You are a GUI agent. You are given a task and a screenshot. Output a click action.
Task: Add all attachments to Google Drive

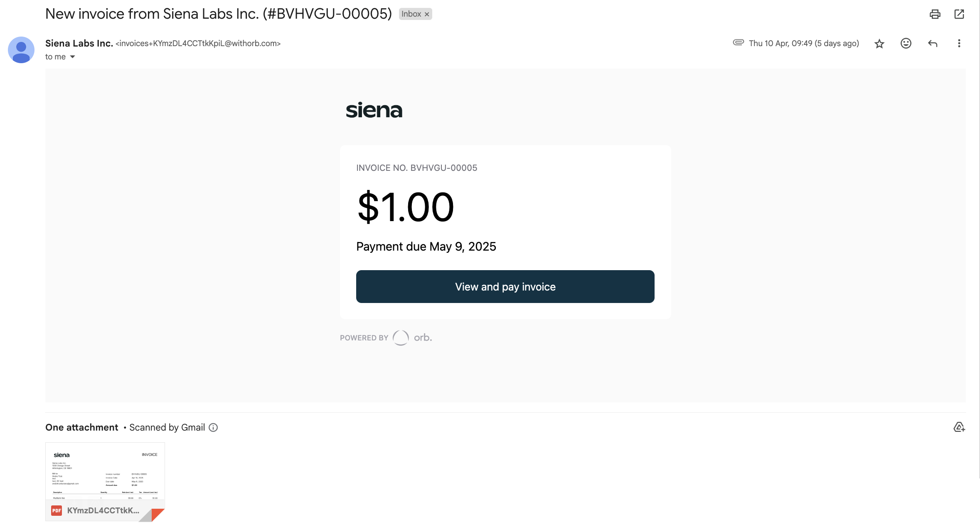(959, 427)
